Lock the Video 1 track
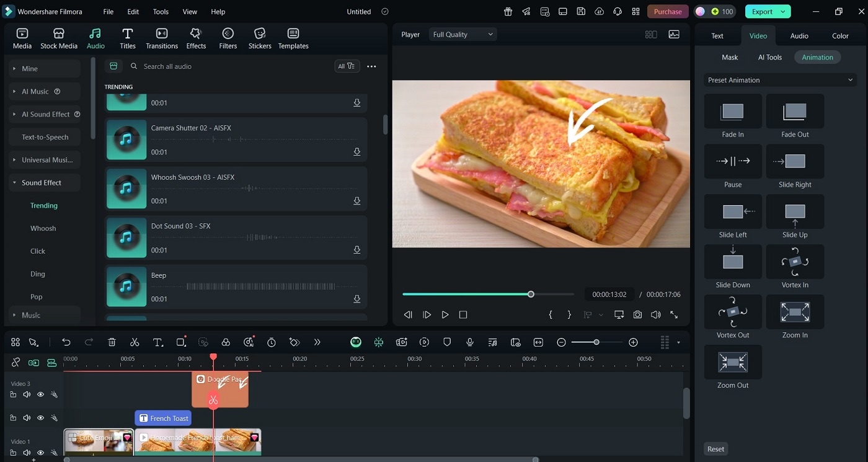The width and height of the screenshot is (868, 462). tap(13, 453)
